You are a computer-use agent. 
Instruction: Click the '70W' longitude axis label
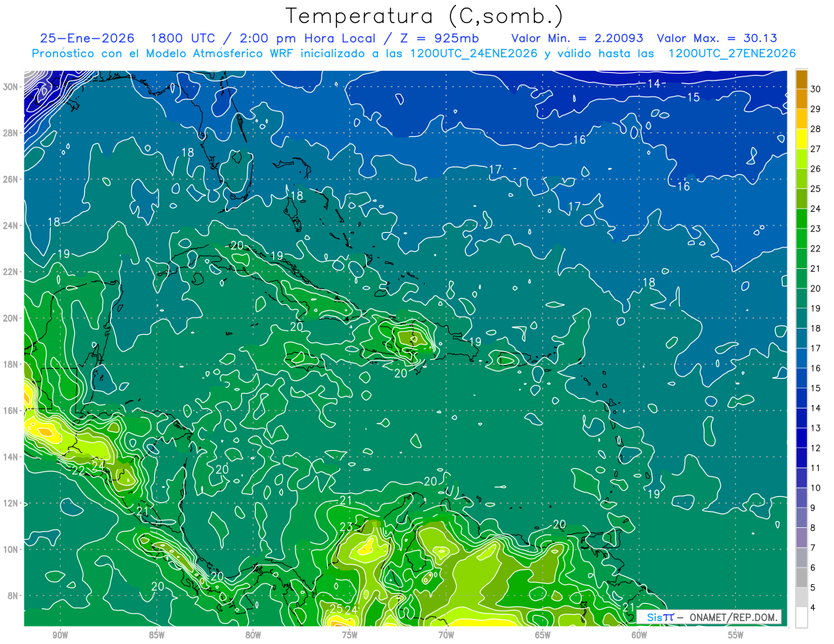446,634
